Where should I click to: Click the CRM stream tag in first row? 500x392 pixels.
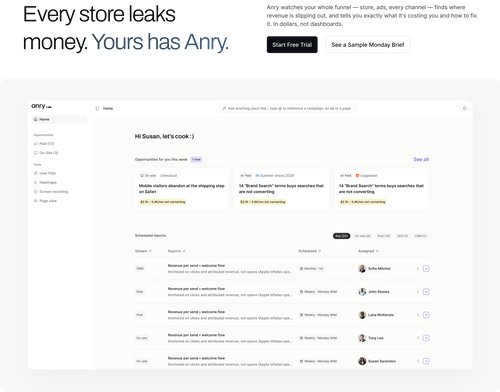point(140,269)
